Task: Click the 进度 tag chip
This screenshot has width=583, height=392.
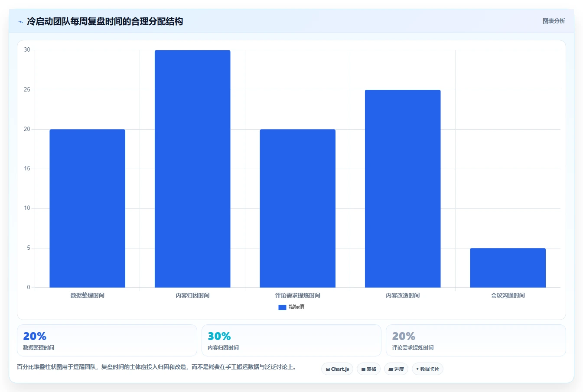Action: tap(396, 369)
